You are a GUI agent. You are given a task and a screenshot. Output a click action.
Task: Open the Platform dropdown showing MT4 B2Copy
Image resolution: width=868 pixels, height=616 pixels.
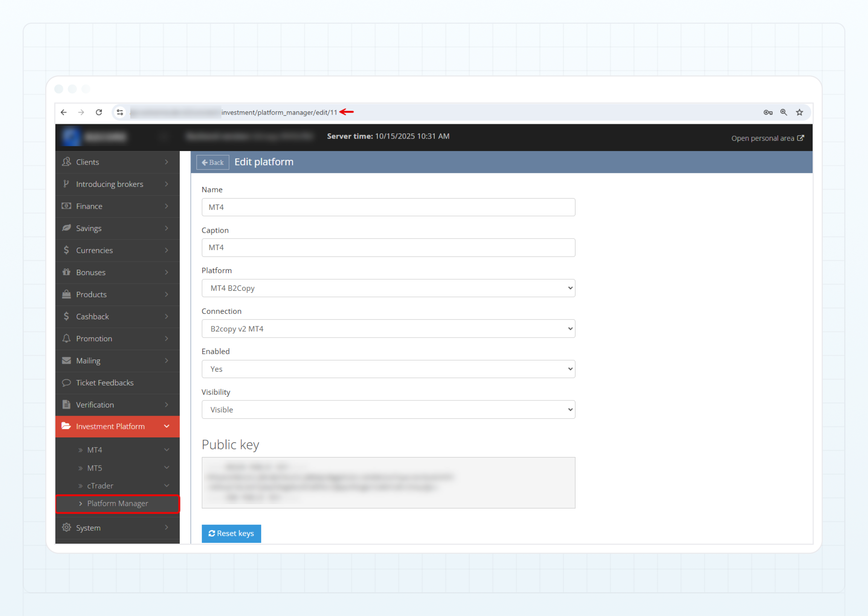coord(388,288)
